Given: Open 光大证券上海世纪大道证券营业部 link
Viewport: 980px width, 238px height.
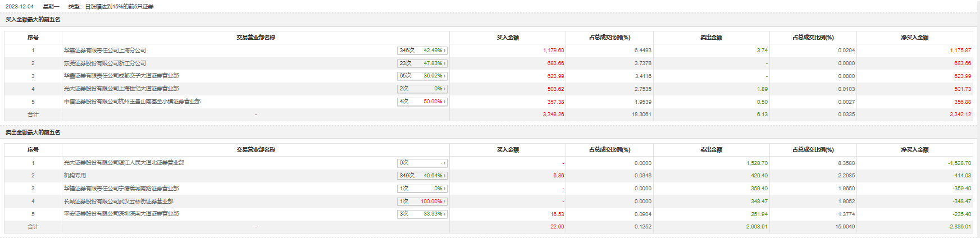Looking at the screenshot, I should 121,89.
